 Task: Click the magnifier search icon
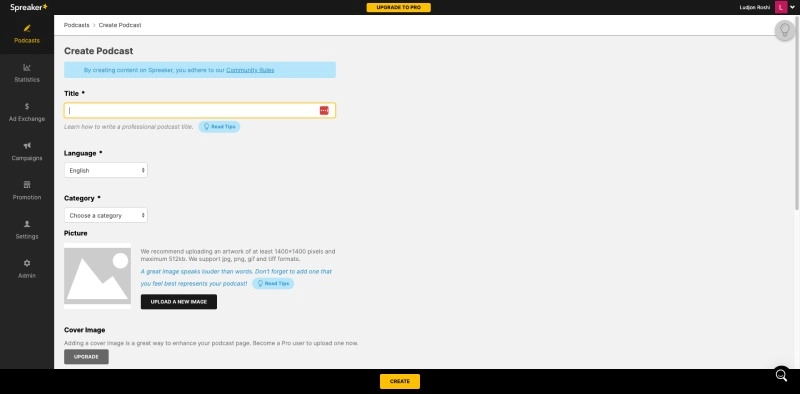(781, 375)
